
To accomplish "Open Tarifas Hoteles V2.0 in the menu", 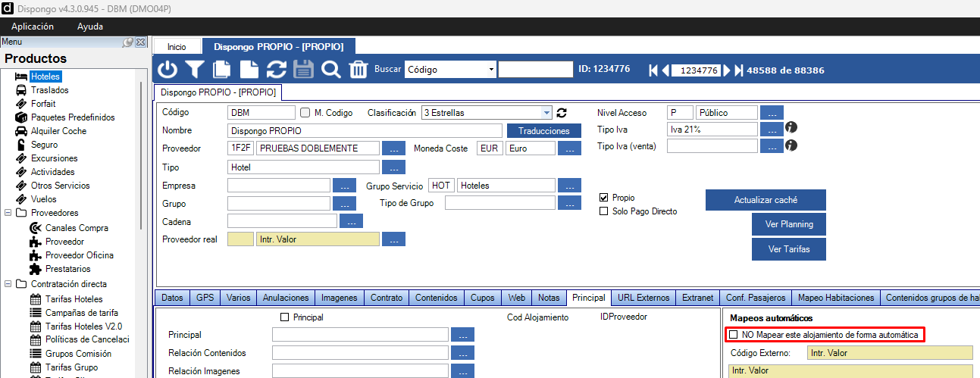I will pyautogui.click(x=83, y=326).
